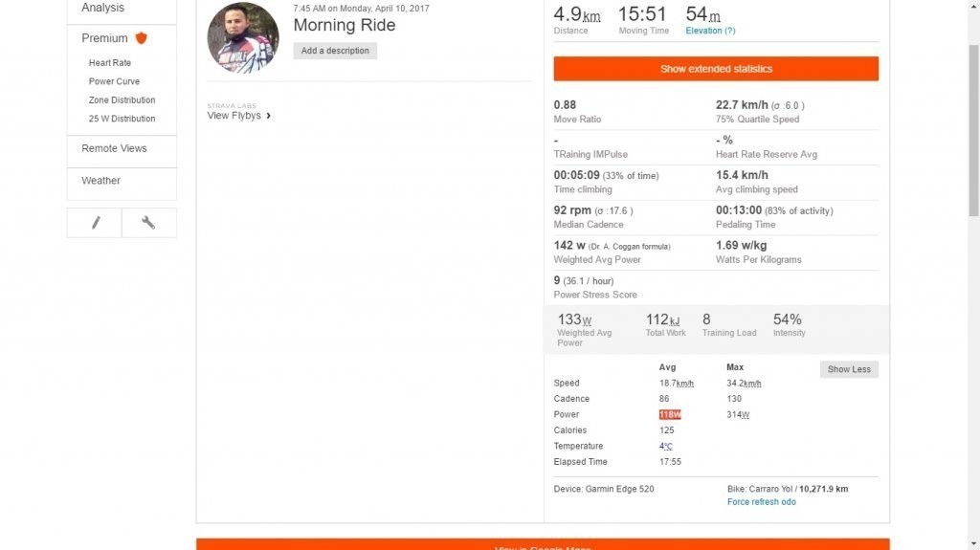Click the wrench tools icon
The image size is (980, 550).
coord(148,223)
